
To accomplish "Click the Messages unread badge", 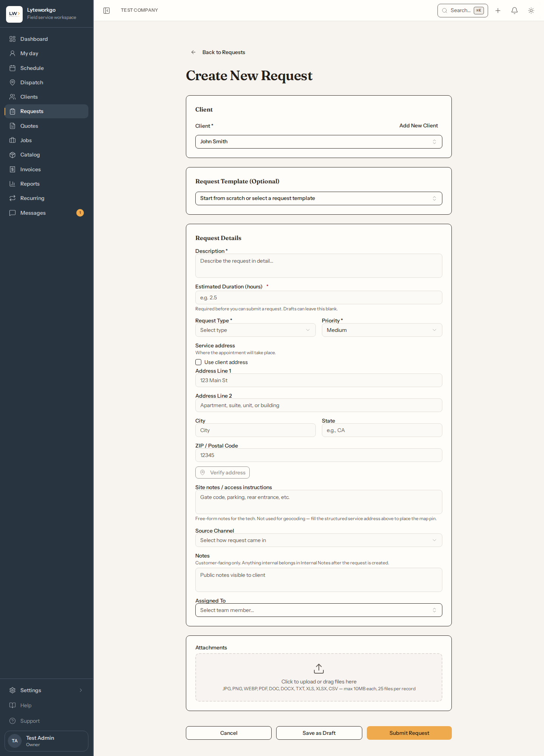I will point(80,213).
